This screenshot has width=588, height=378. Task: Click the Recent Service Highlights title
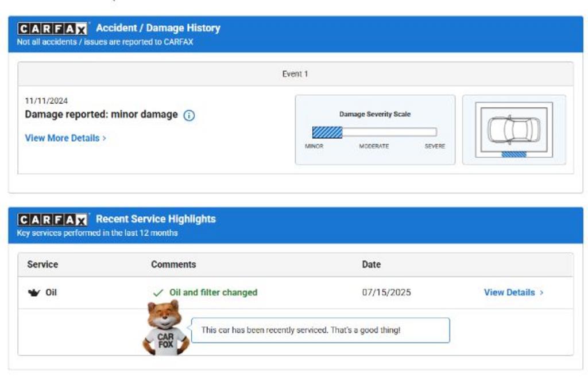[x=156, y=219]
